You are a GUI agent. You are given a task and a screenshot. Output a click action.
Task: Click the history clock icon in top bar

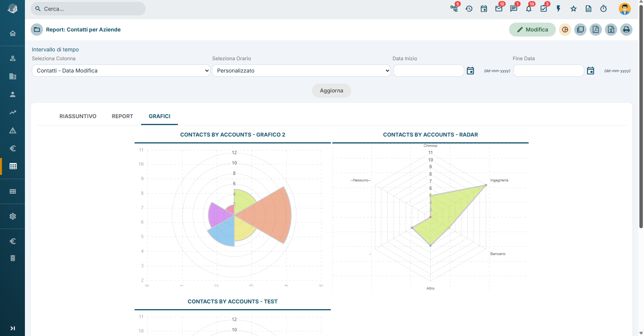pyautogui.click(x=469, y=8)
